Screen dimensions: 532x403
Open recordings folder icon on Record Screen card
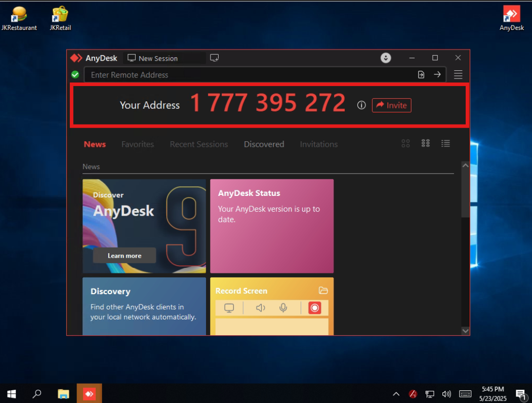pyautogui.click(x=323, y=291)
